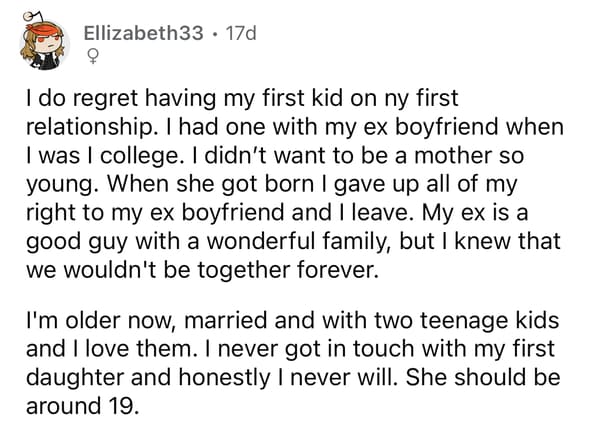
Task: Click the word "daughter" in the comment
Action: (x=75, y=377)
